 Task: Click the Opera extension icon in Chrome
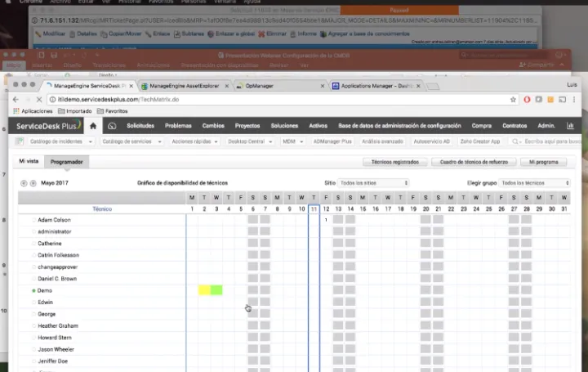527,99
